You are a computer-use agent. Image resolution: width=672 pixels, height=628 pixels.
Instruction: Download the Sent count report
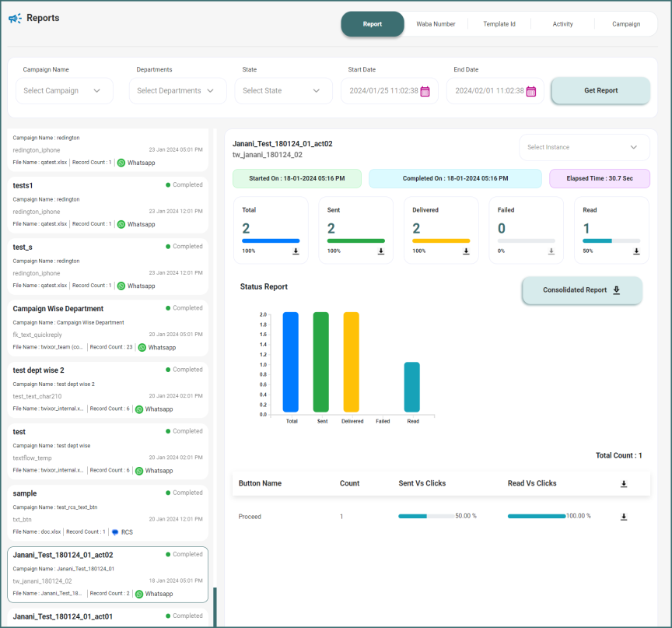[x=381, y=251]
